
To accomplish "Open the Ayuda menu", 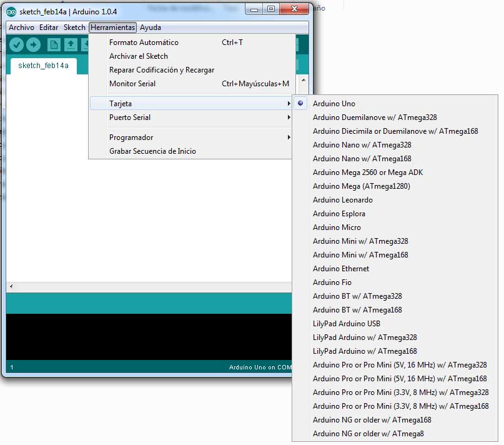I will click(x=151, y=27).
